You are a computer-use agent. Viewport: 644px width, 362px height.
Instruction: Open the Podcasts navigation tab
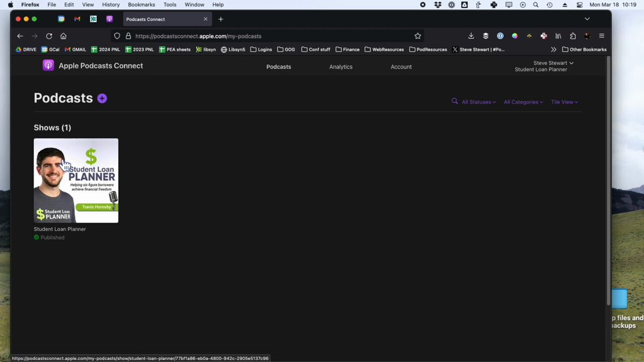coord(279,67)
